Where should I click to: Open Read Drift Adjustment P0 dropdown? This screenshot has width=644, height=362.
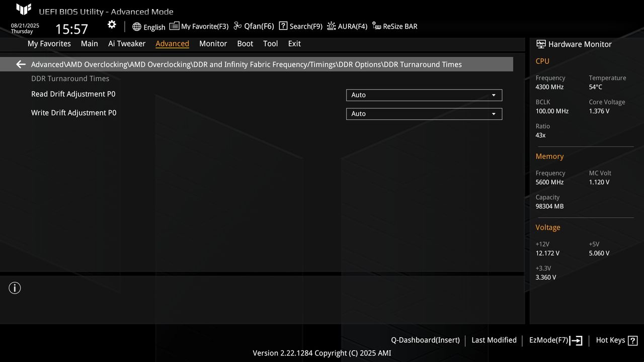click(x=424, y=95)
